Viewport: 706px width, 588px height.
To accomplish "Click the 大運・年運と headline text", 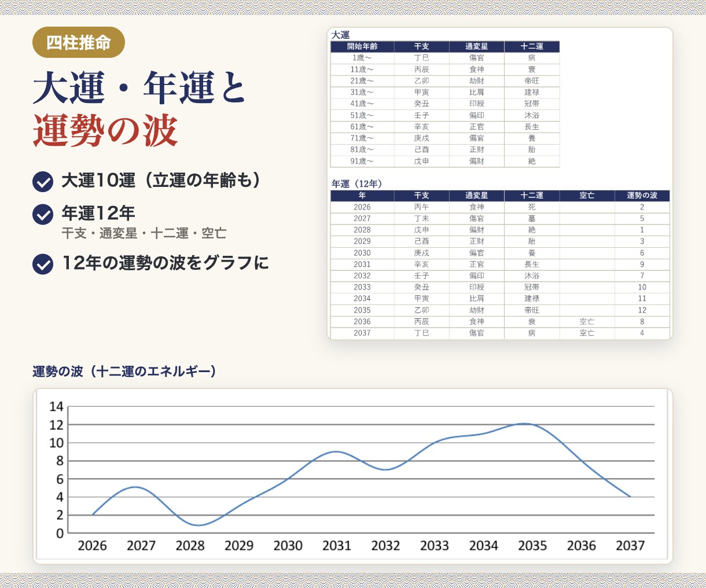I will coord(139,87).
